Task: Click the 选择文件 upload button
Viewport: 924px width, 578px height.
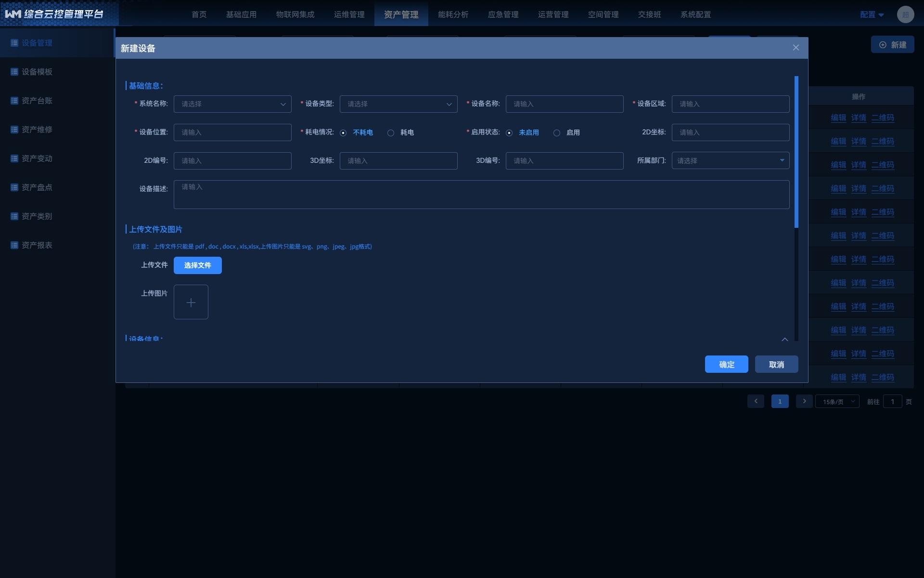Action: [198, 265]
